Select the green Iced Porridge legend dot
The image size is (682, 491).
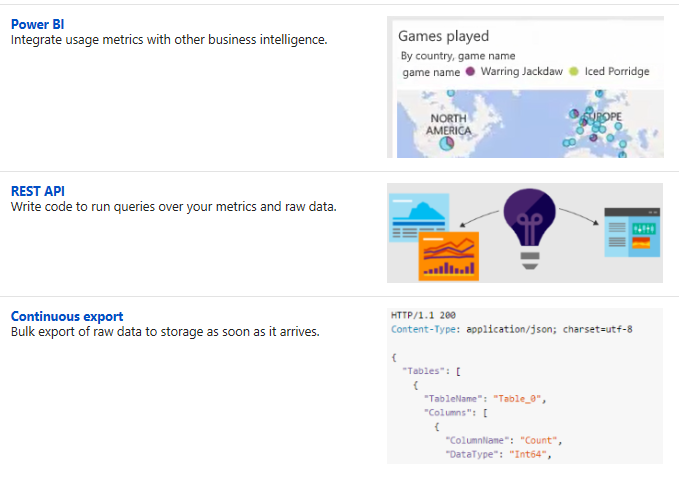(573, 72)
